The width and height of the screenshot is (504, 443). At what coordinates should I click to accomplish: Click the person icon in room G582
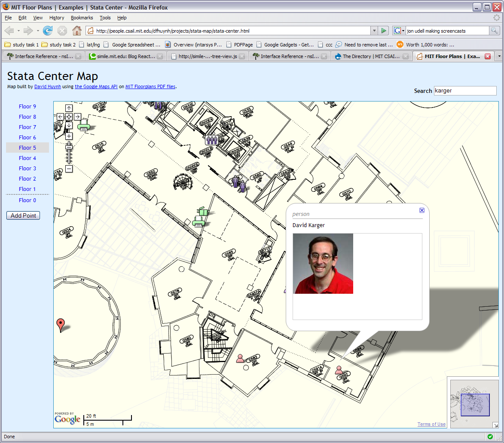[x=240, y=358]
